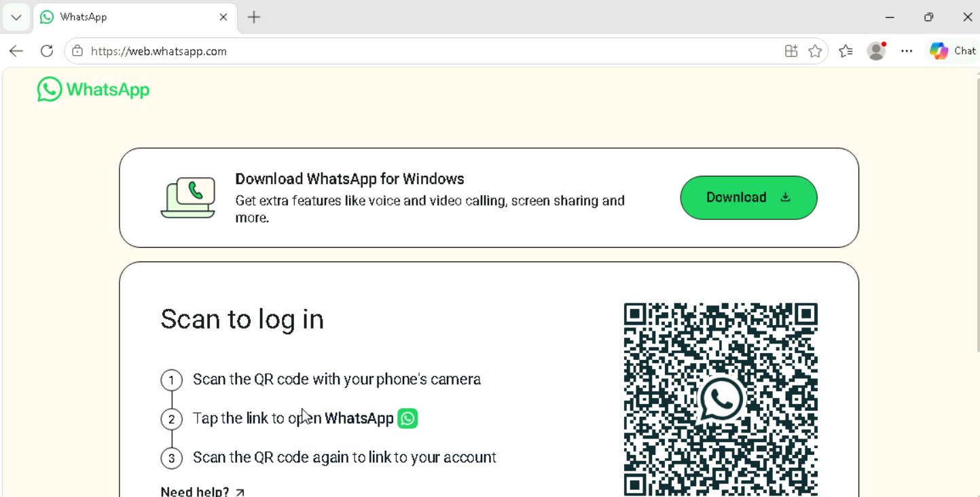
Task: Open the browser profile avatar
Action: [877, 51]
